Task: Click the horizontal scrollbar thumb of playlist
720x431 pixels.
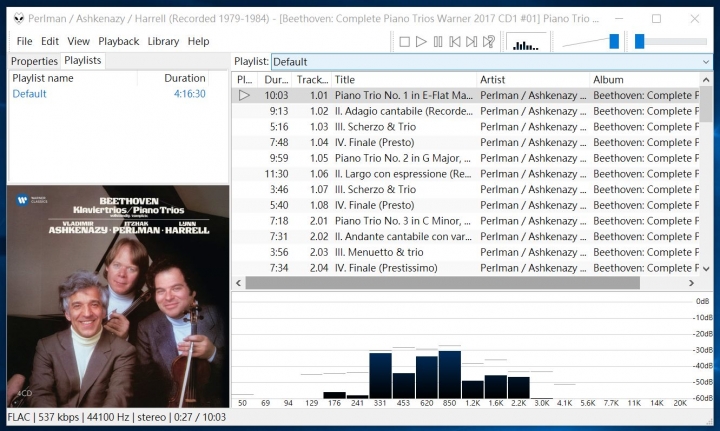Action: pos(443,283)
